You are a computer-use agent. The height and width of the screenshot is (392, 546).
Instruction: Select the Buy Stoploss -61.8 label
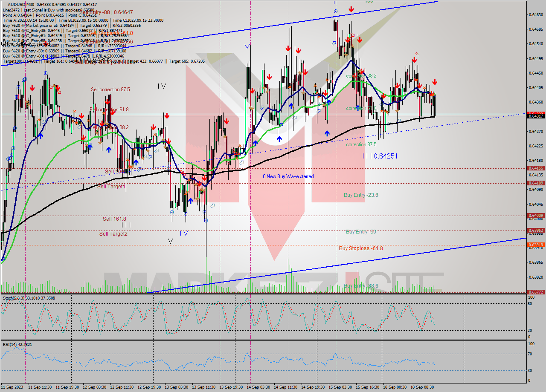pyautogui.click(x=360, y=248)
